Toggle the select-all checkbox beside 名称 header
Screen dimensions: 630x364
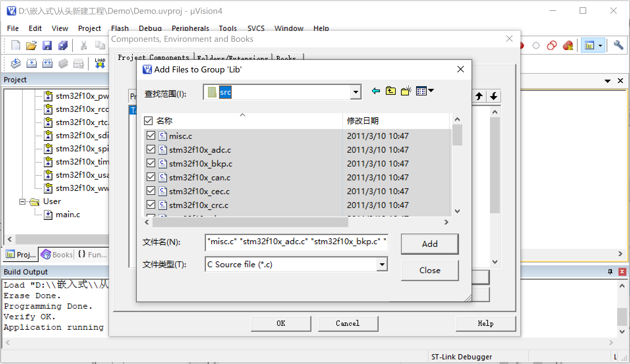coord(148,120)
